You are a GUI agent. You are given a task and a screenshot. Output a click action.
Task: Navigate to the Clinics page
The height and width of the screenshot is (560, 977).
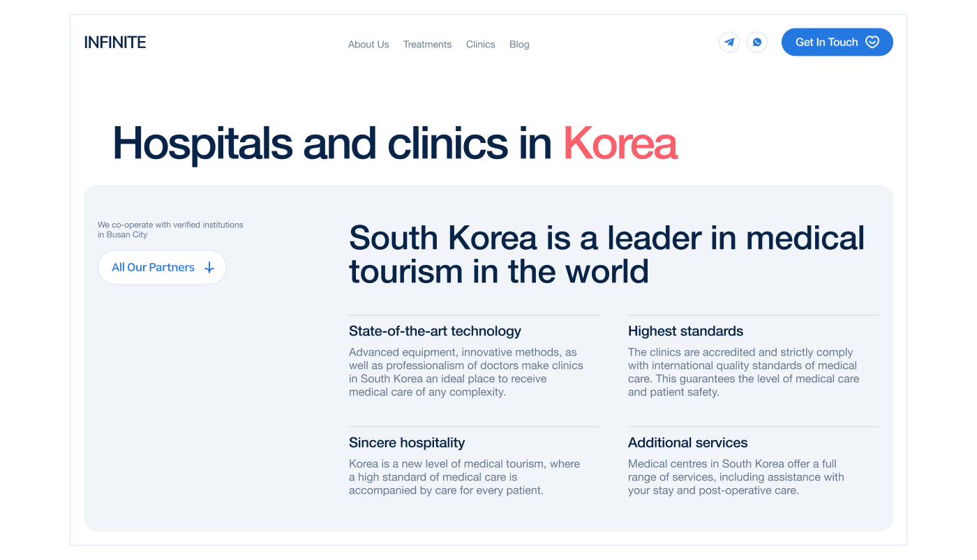pos(481,44)
